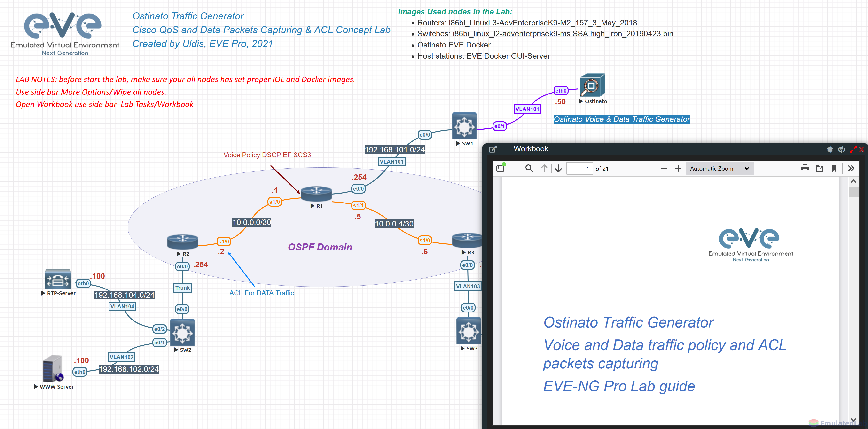
Task: Open find-in-document search
Action: click(529, 168)
